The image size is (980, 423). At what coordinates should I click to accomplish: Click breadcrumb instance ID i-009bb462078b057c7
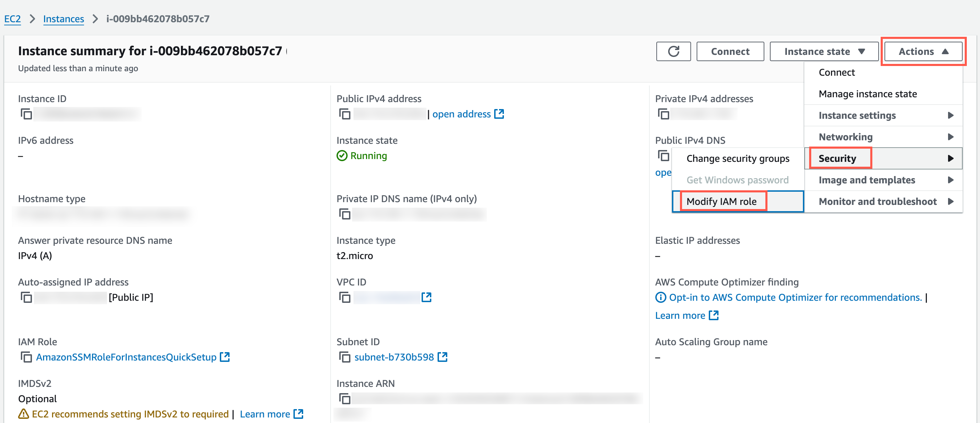(x=158, y=19)
